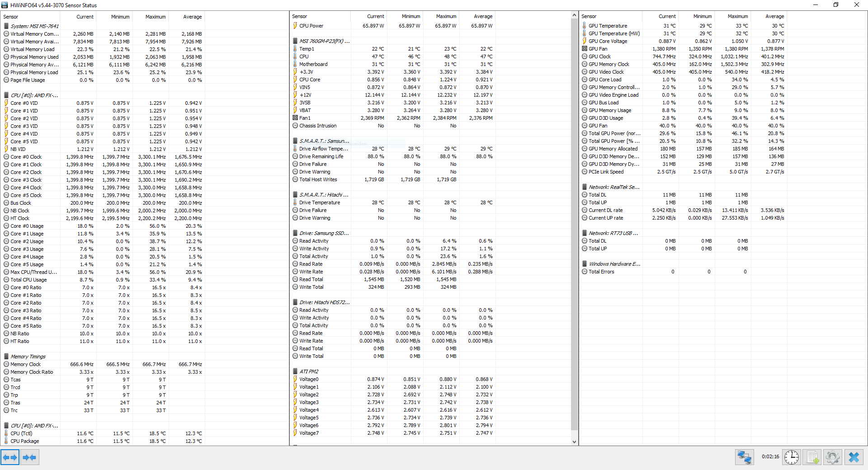
Task: Click the HWiNFO64 title bar app icon
Action: point(5,5)
